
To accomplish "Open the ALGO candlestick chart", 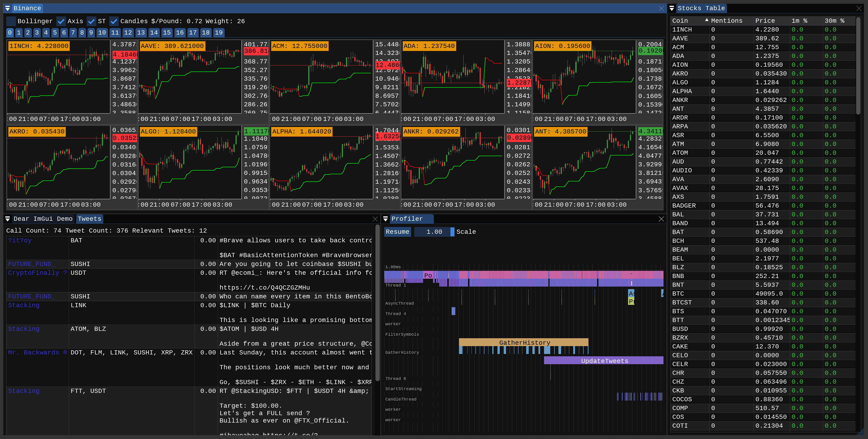I will (x=190, y=163).
